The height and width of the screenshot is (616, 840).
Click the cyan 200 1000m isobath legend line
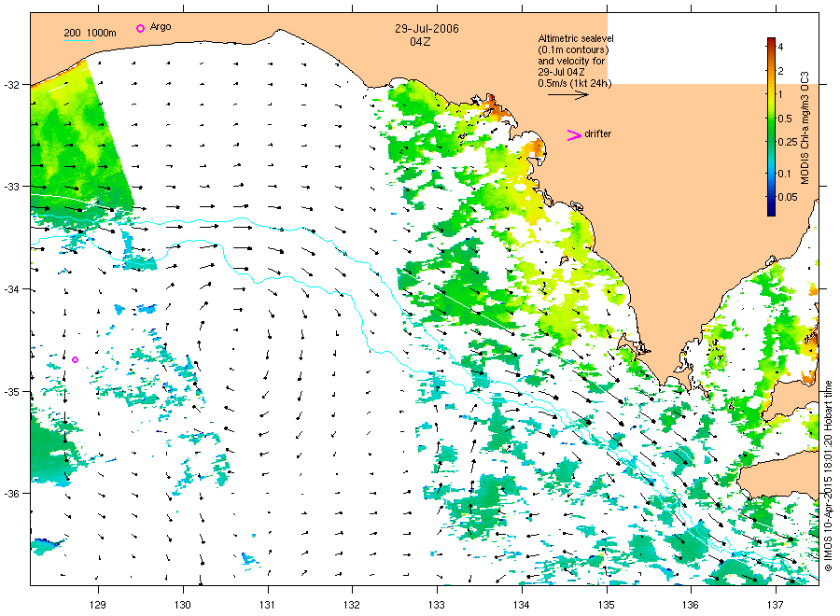[78, 40]
